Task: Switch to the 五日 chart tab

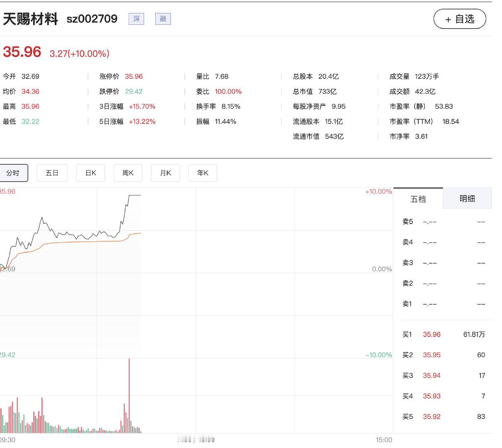Action: 52,173
